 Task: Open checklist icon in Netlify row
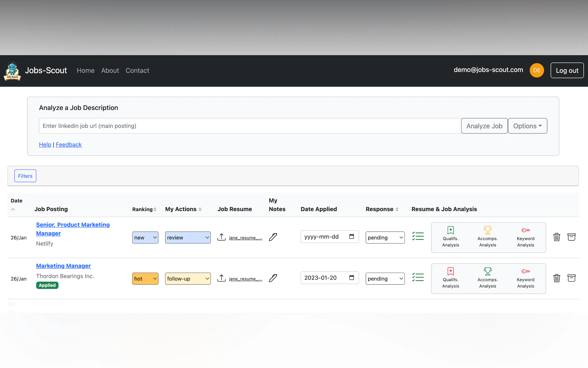[x=418, y=236]
